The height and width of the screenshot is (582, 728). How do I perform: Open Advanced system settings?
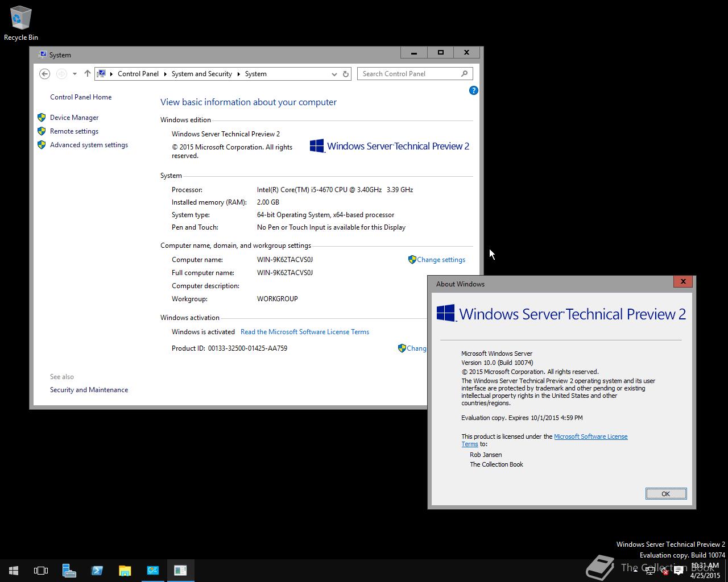[x=89, y=145]
